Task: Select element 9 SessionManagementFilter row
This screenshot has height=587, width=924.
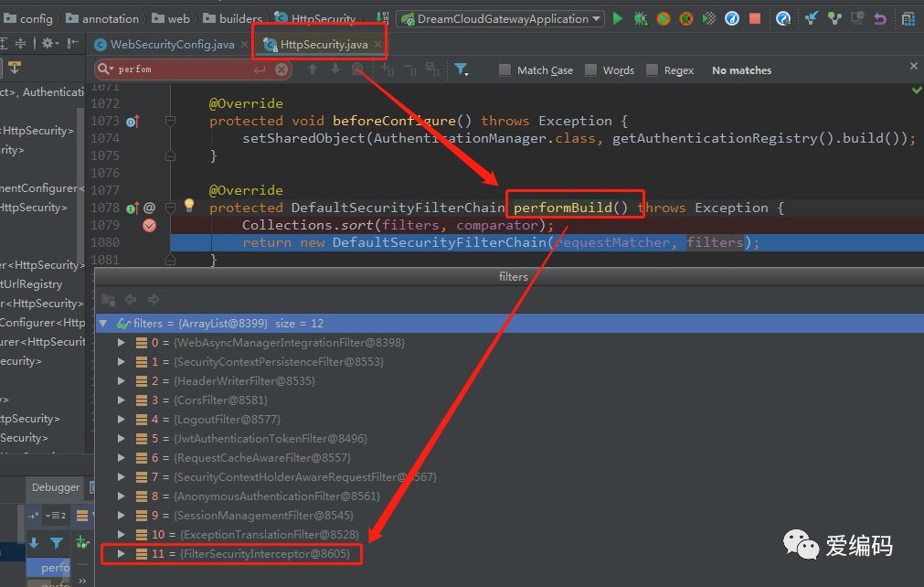Action: [510, 516]
